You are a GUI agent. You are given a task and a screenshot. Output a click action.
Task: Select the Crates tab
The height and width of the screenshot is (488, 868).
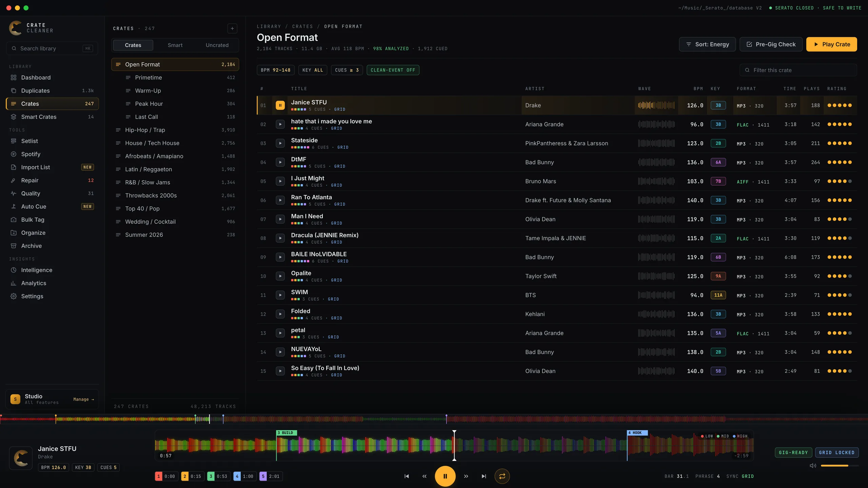pyautogui.click(x=133, y=45)
